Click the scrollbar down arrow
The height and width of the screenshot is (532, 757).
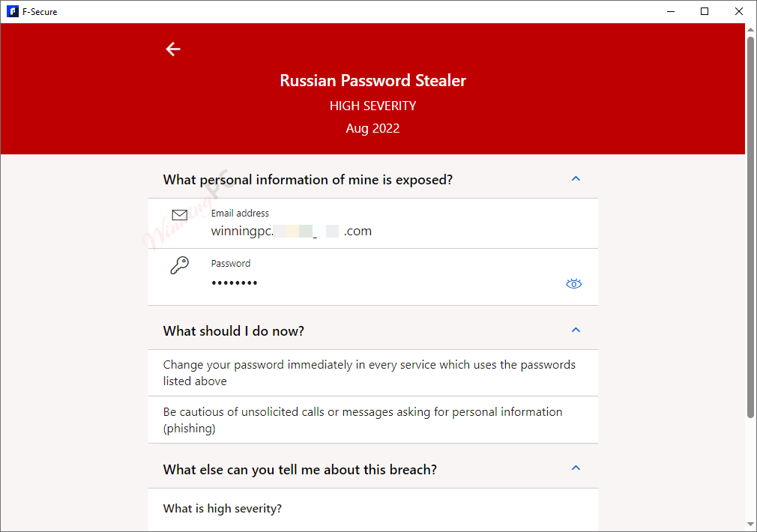[750, 525]
